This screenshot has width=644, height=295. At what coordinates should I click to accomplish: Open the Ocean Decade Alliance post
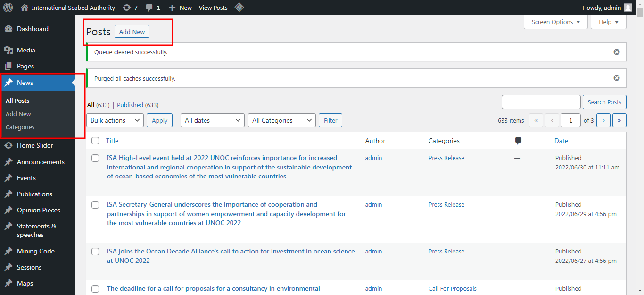pos(231,256)
